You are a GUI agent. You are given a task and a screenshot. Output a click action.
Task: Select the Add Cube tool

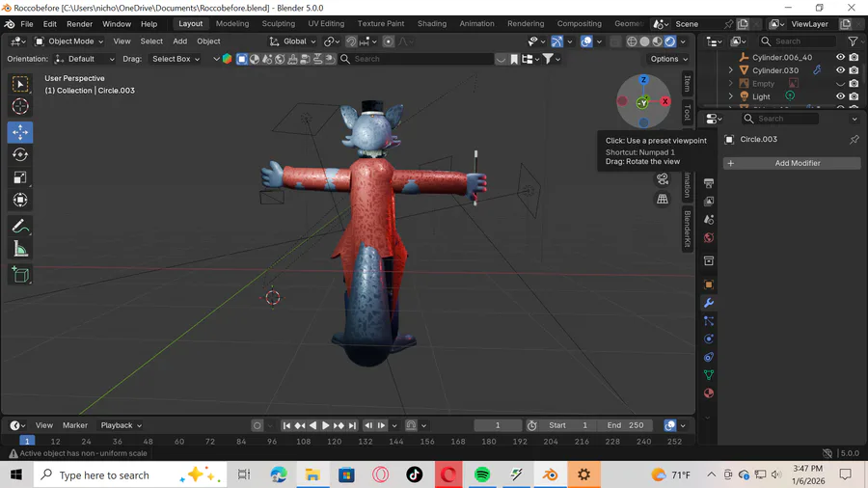[20, 276]
